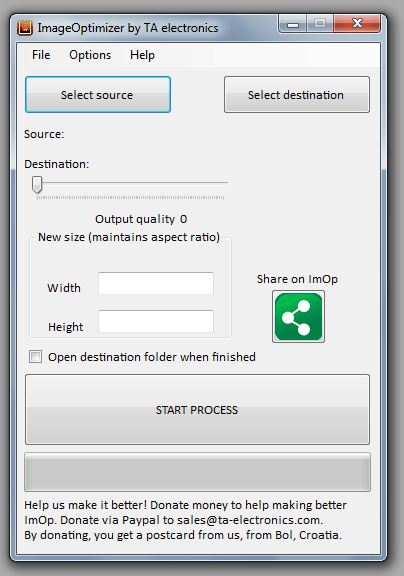Click the progress bar below START PROCESS
Viewport: 404px width, 576px height.
[197, 472]
